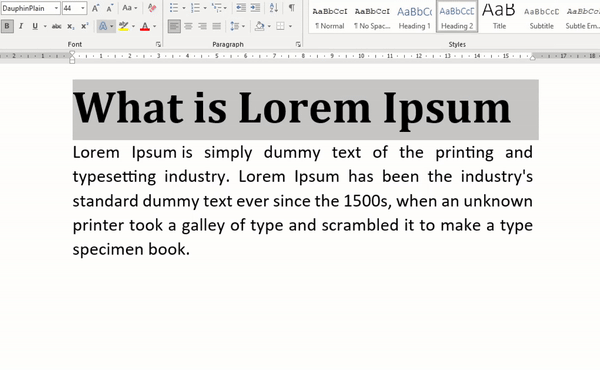Toggle Italic formatting
Image resolution: width=600 pixels, height=370 pixels.
click(x=21, y=26)
